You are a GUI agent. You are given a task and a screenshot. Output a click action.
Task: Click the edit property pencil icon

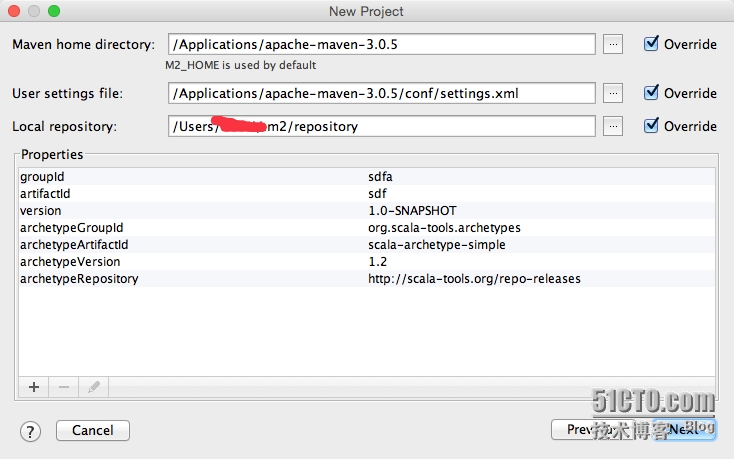pyautogui.click(x=94, y=387)
